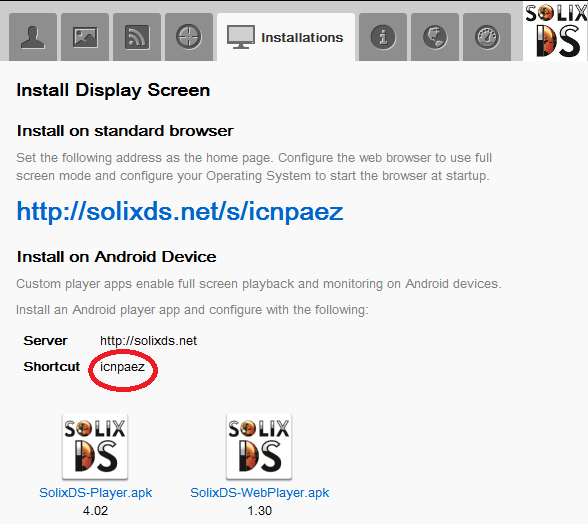588x524 pixels.
Task: Click the Server label
Action: pyautogui.click(x=45, y=341)
